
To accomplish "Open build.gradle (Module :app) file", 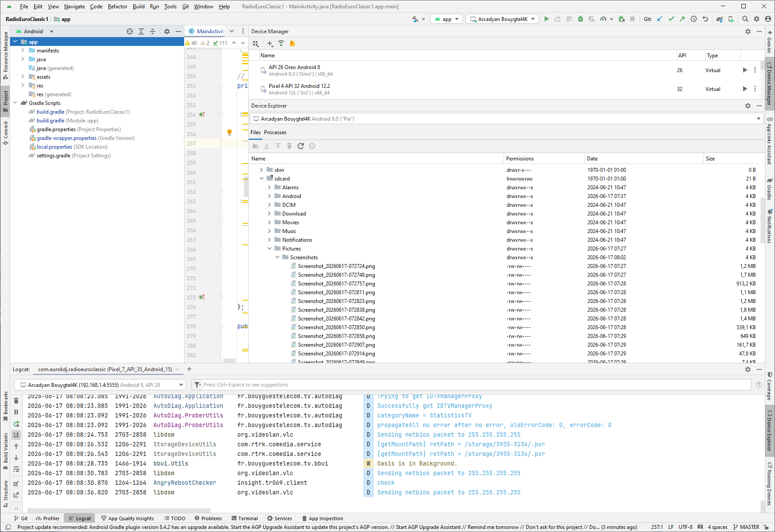I will pyautogui.click(x=67, y=121).
